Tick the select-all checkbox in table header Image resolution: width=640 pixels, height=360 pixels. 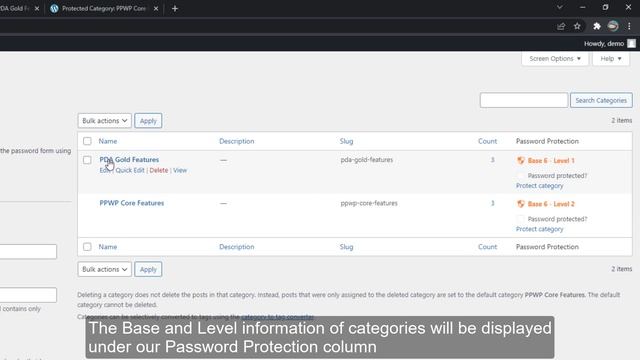tap(87, 141)
